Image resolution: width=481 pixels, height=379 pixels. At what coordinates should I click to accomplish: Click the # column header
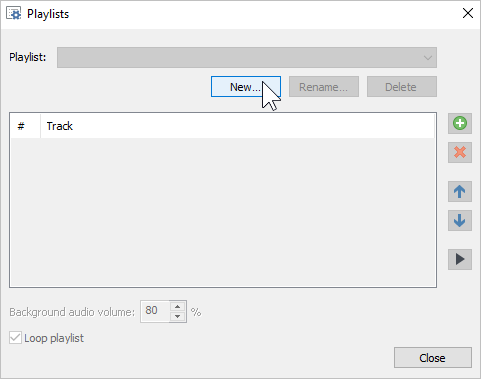tap(25, 126)
